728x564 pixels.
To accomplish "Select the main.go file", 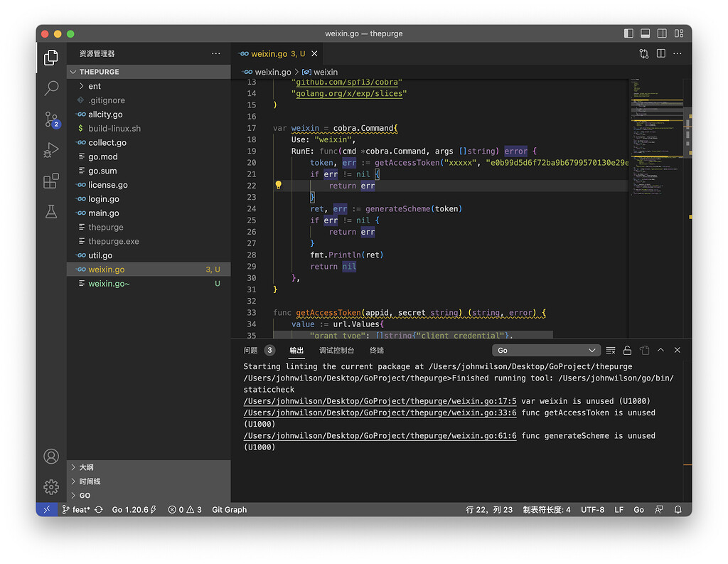I will point(106,213).
